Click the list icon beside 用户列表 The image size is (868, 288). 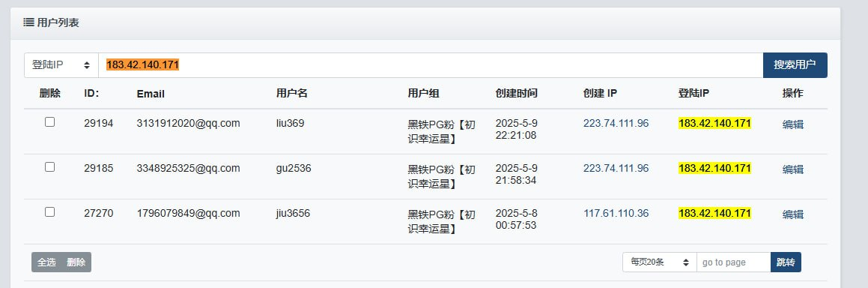(28, 22)
